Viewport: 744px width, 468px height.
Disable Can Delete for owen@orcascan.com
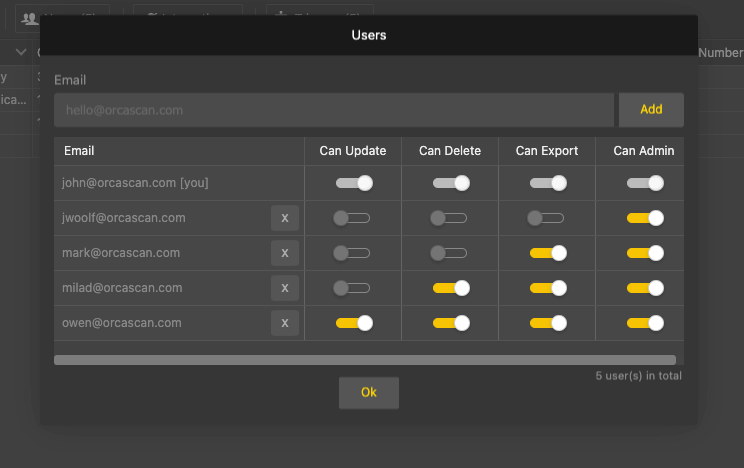click(x=450, y=323)
